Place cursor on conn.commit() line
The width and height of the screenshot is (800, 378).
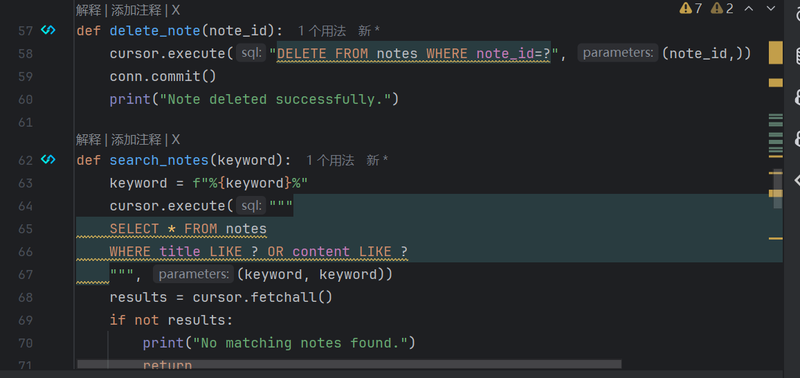coord(163,77)
